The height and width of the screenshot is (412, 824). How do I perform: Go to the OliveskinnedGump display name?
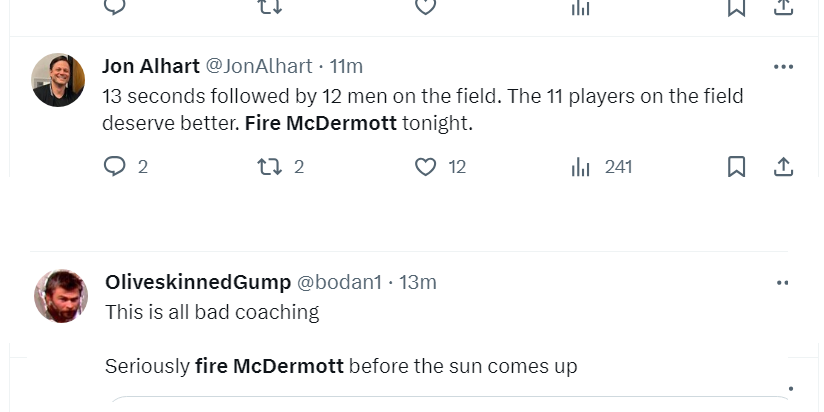197,283
